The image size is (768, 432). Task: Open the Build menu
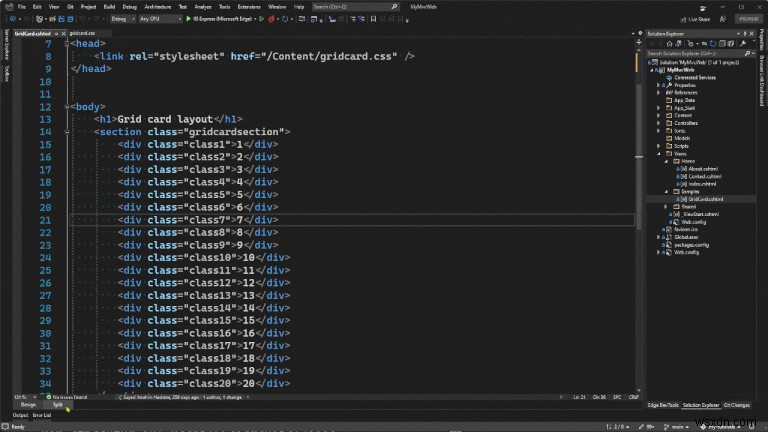[109, 7]
